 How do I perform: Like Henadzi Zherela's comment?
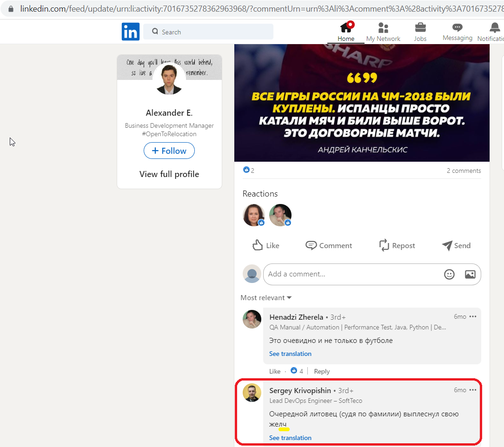[275, 371]
